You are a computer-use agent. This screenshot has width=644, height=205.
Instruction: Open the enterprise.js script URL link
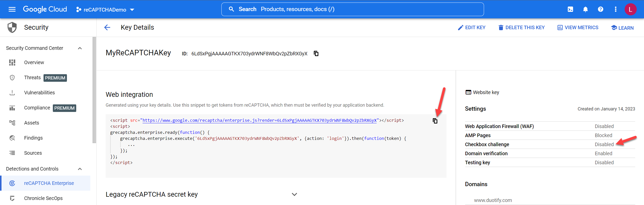pos(259,120)
